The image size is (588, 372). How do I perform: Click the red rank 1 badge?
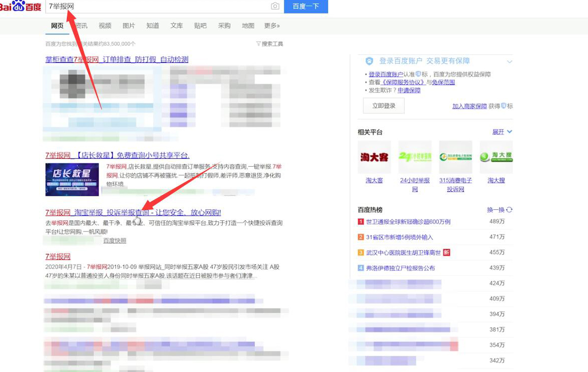point(361,222)
